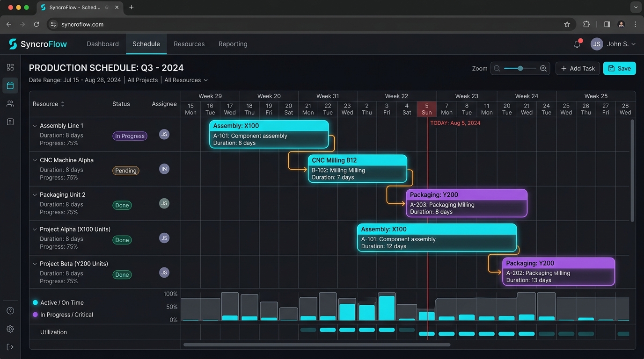
Task: Click the zoom slider handle
Action: pos(520,68)
